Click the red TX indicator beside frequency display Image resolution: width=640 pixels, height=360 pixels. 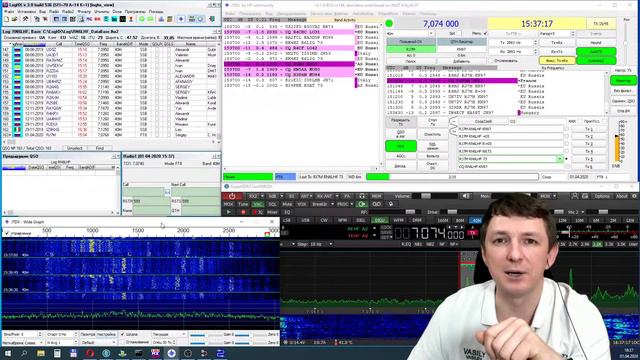(x=473, y=233)
